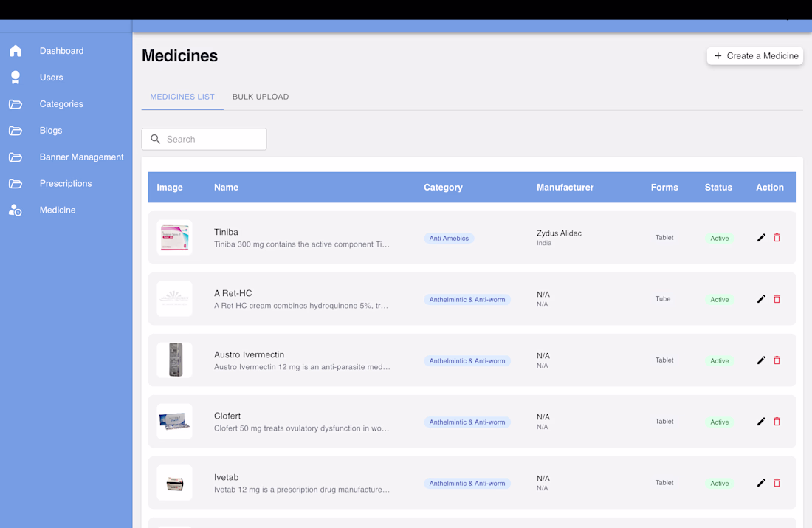This screenshot has height=528, width=812.
Task: Click the Medicine person-clock icon
Action: (x=16, y=210)
